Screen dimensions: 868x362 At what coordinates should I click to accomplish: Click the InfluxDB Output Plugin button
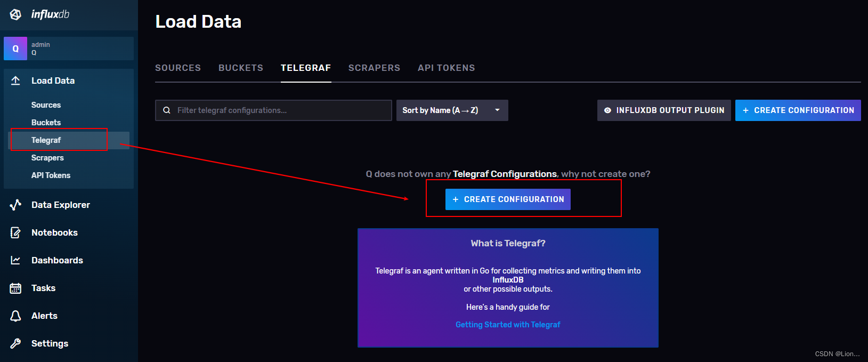tap(664, 110)
